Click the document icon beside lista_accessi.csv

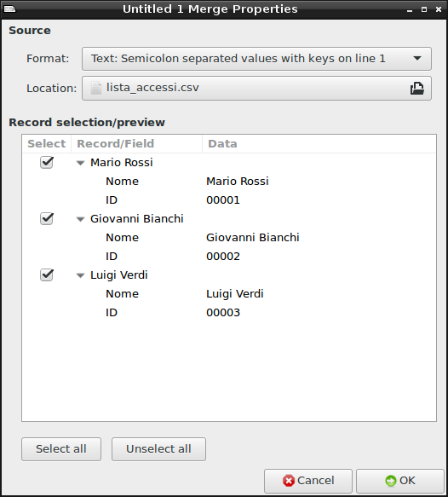coord(95,88)
